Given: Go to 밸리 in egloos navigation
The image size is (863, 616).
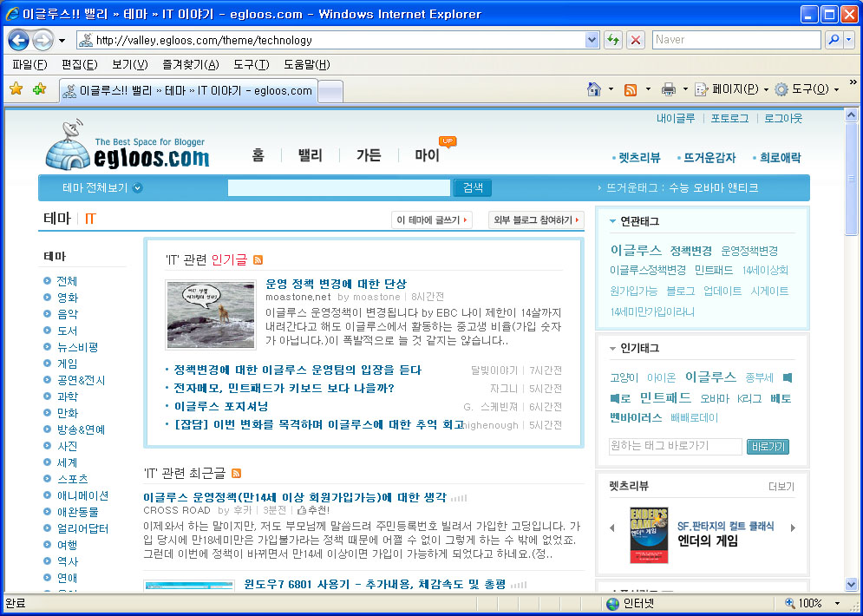Looking at the screenshot, I should (x=310, y=155).
